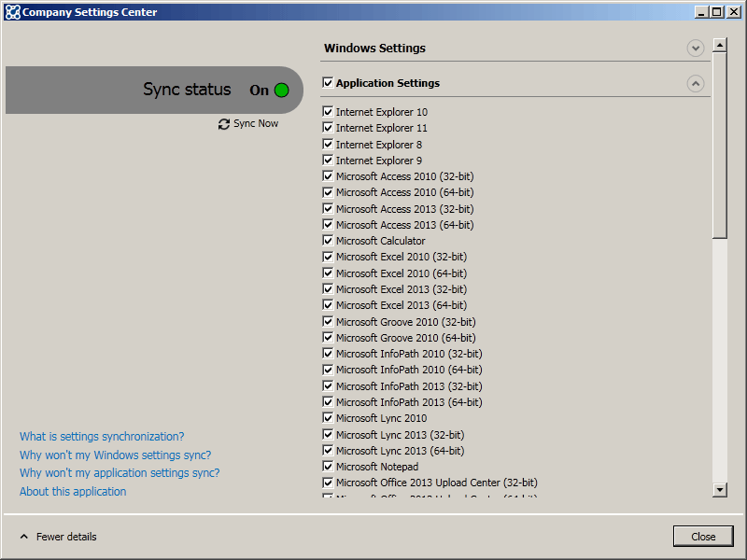The height and width of the screenshot is (560, 747).
Task: Maximize the Company Settings Center window
Action: click(x=716, y=12)
